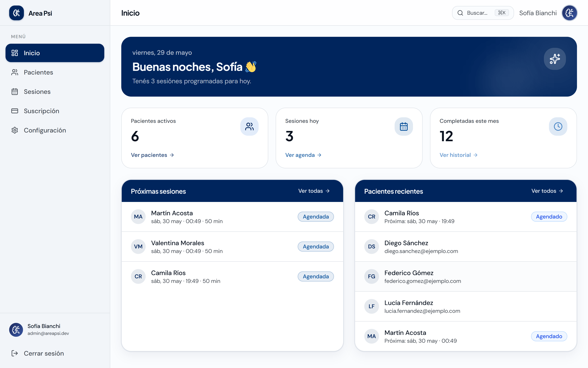This screenshot has width=588, height=368.
Task: Open the Sofía Bianchi avatar in header
Action: click(x=569, y=13)
